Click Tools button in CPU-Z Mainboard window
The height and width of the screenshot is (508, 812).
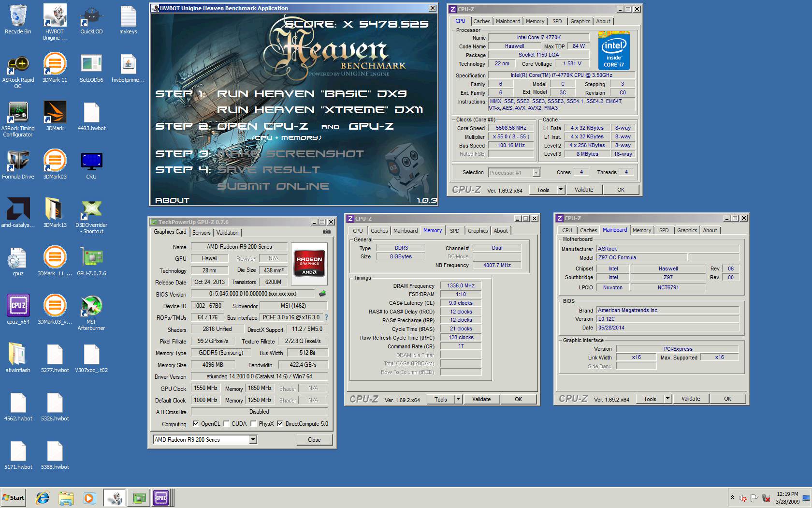[x=650, y=399]
